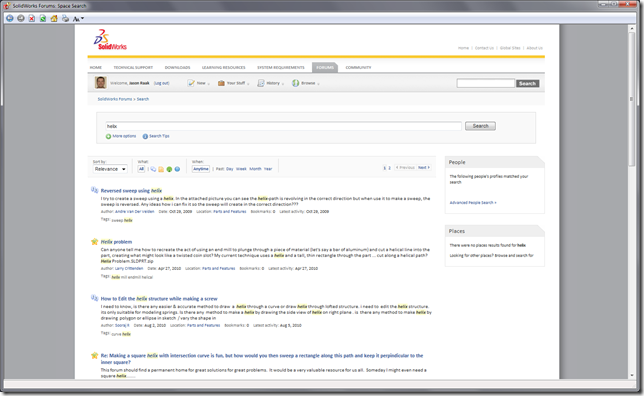
Task: Expand the New dropdown arrow
Action: pyautogui.click(x=209, y=84)
